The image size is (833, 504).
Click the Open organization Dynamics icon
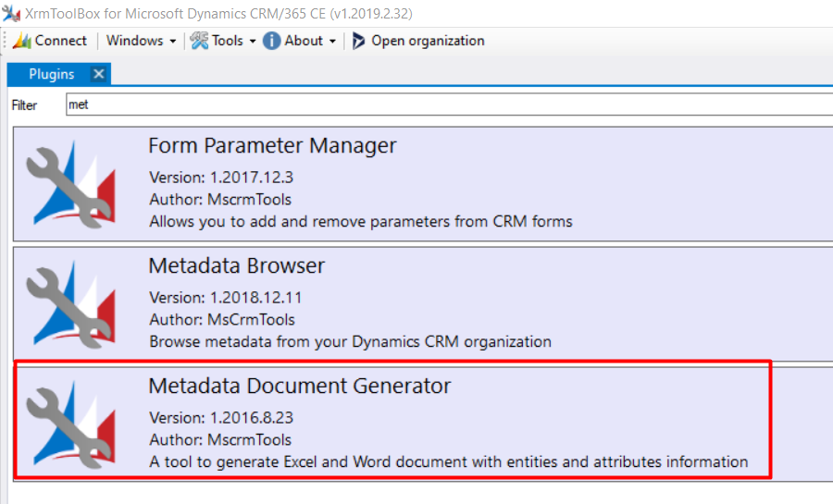pyautogui.click(x=359, y=41)
